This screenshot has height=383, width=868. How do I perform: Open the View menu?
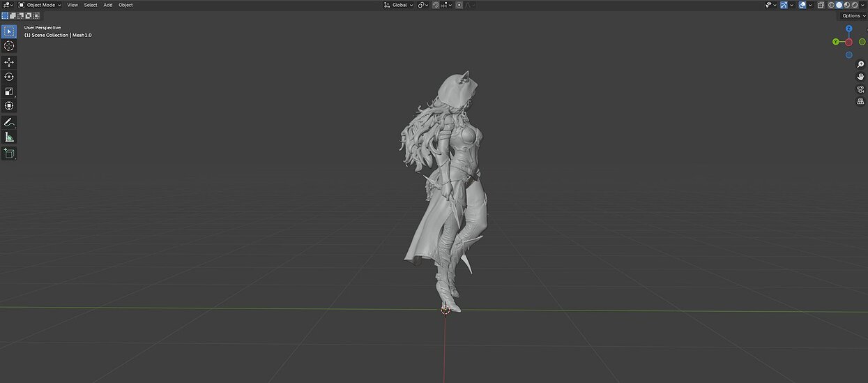coord(73,5)
